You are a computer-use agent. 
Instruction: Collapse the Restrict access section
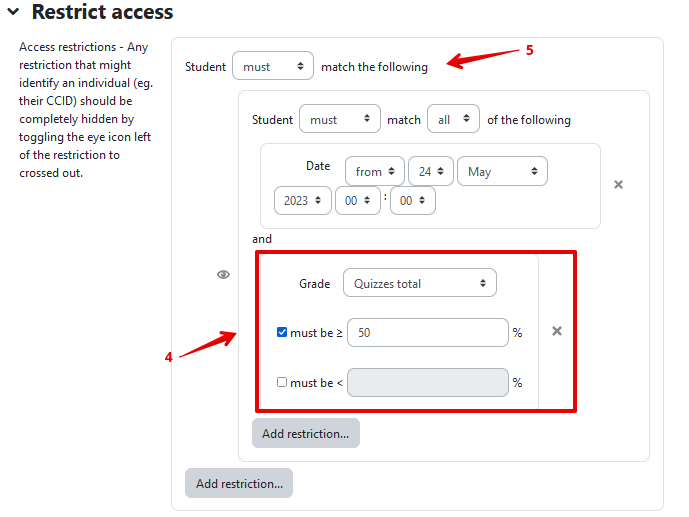tap(13, 13)
